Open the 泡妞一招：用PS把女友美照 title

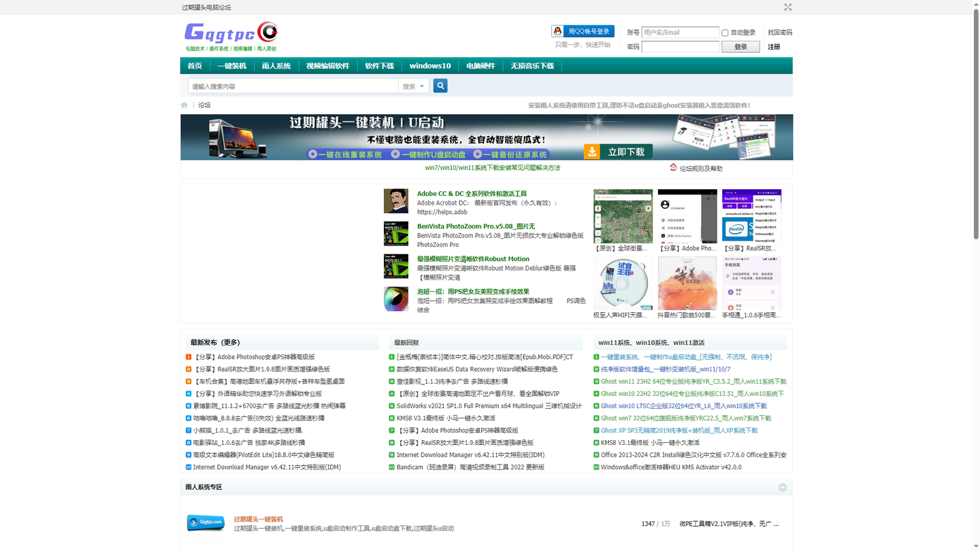click(x=473, y=292)
